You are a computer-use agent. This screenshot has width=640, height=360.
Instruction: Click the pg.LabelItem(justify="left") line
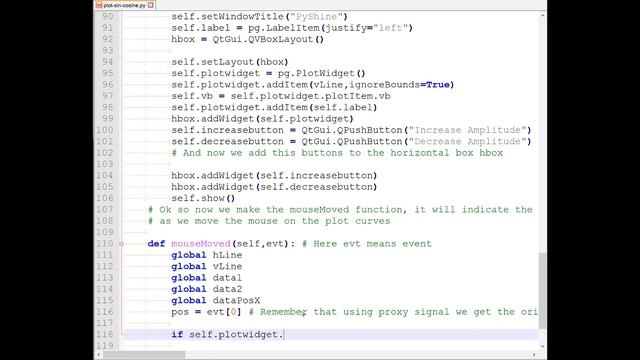tap(292, 28)
